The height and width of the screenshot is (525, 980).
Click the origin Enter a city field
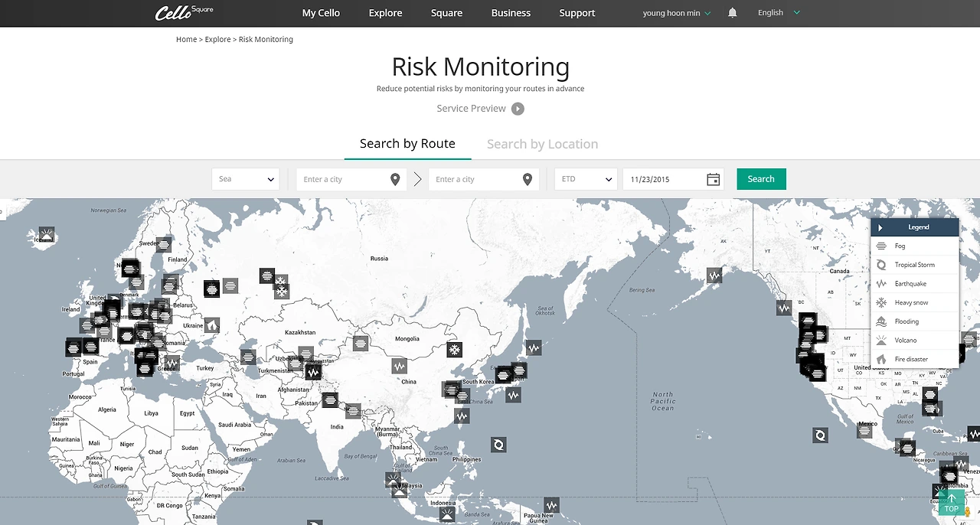pos(351,179)
